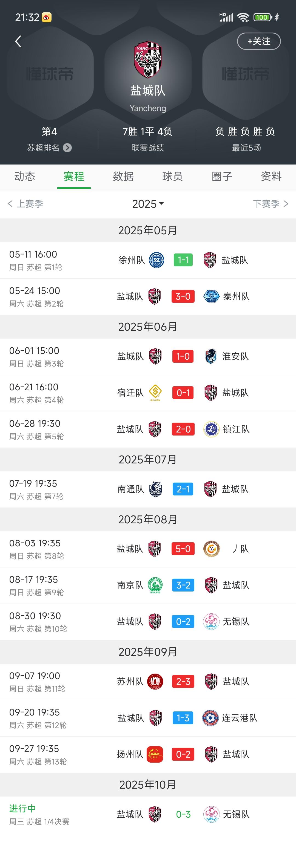Screen dimensions: 296x868
Task: Tap the Yancheng team crest in header
Action: tap(148, 60)
